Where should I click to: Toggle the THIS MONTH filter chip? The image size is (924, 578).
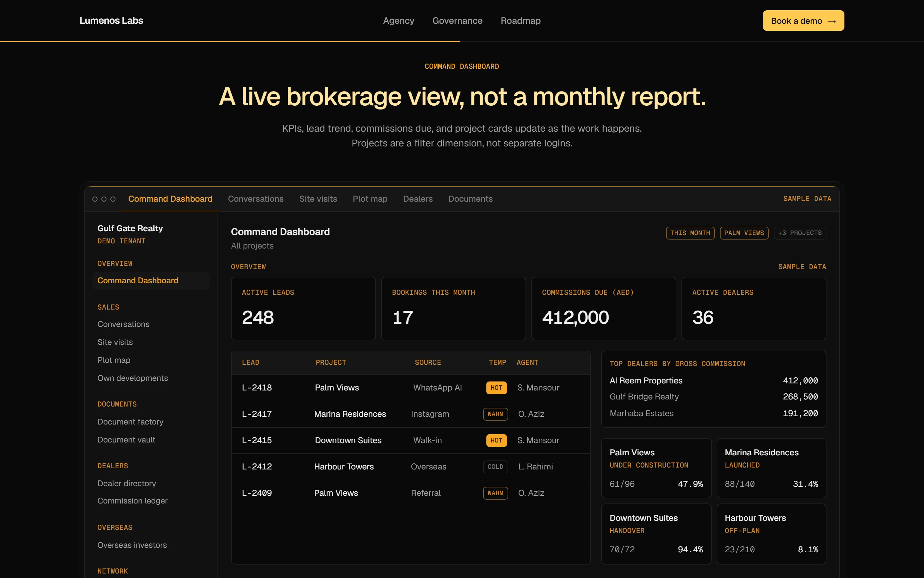click(690, 233)
